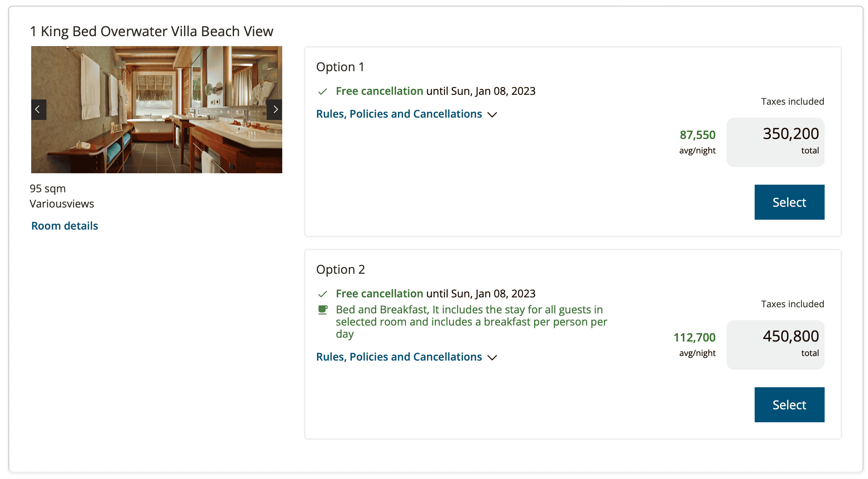Screen dimensions: 868x479
Task: Open Option 1 Rules, Policies and Cancellations text
Action: coord(399,114)
